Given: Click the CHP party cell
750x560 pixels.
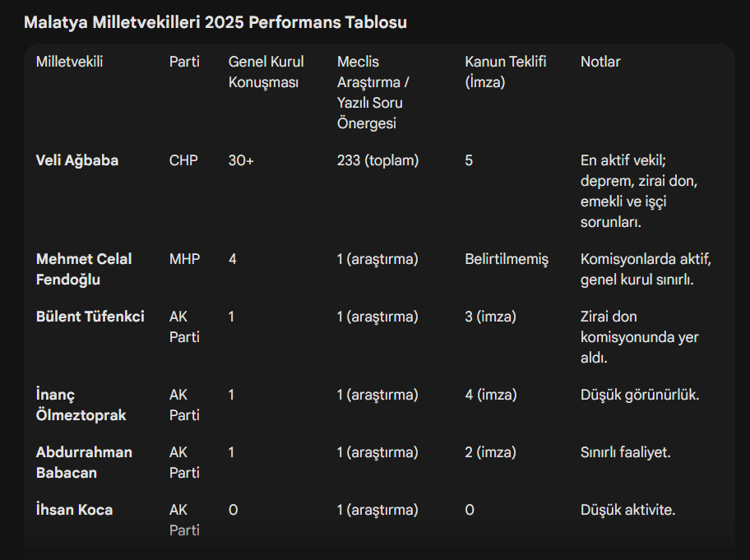Looking at the screenshot, I should tap(183, 160).
